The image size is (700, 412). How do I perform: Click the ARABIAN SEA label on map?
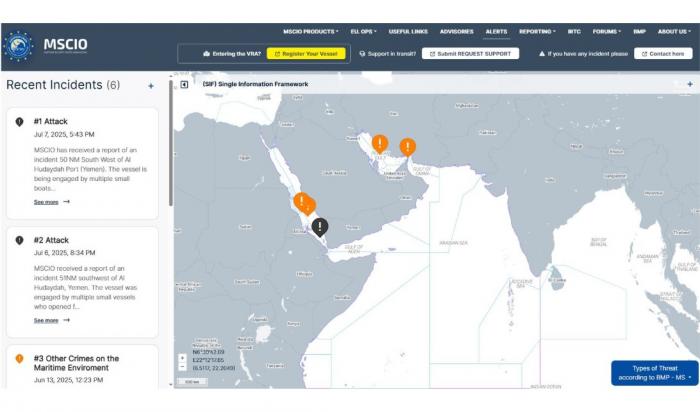tap(453, 243)
